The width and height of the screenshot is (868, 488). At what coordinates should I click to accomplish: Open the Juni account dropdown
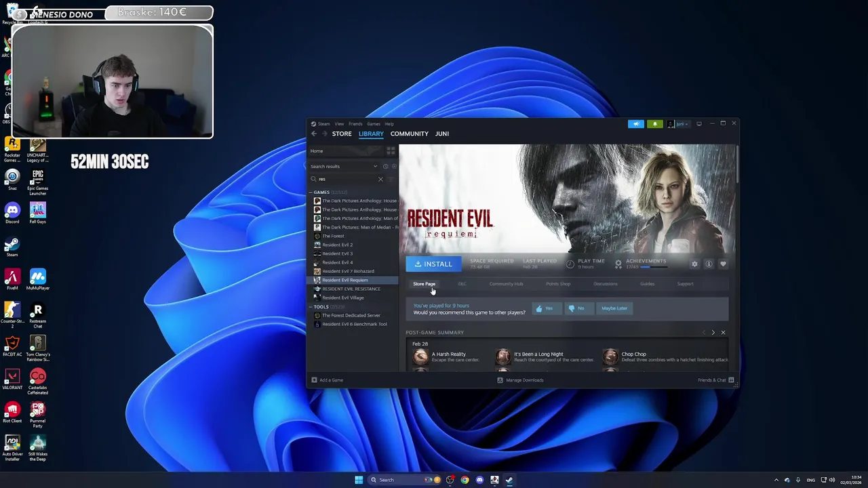(x=678, y=124)
